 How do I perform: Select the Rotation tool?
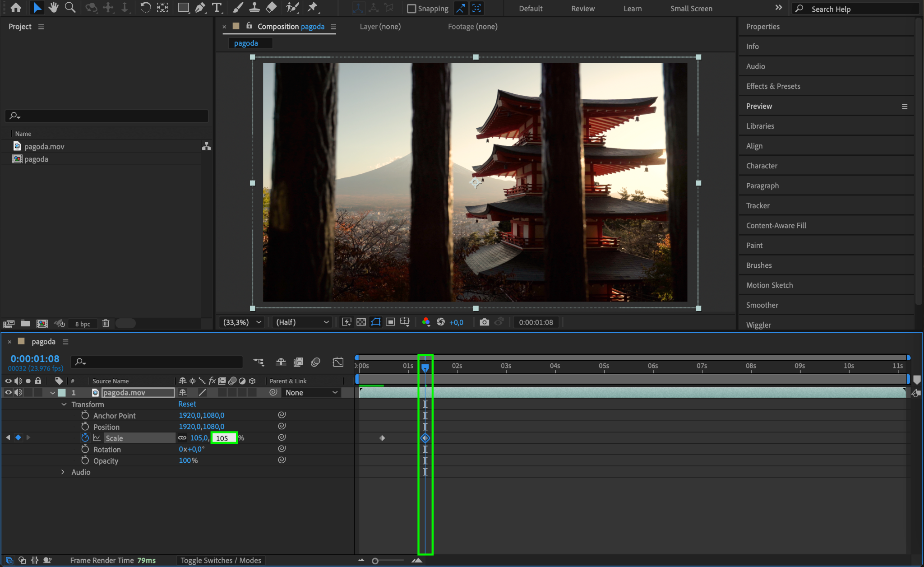[145, 7]
